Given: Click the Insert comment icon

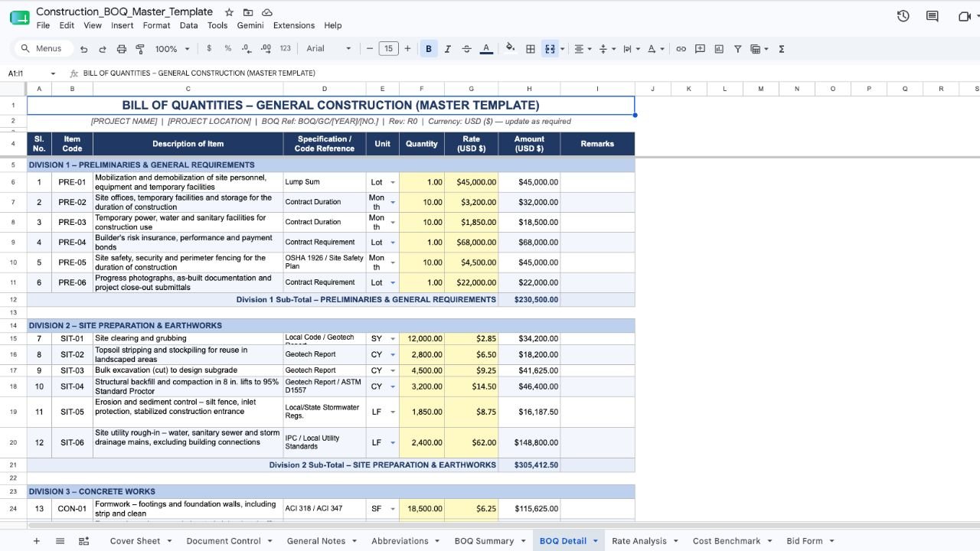Looking at the screenshot, I should (x=700, y=49).
